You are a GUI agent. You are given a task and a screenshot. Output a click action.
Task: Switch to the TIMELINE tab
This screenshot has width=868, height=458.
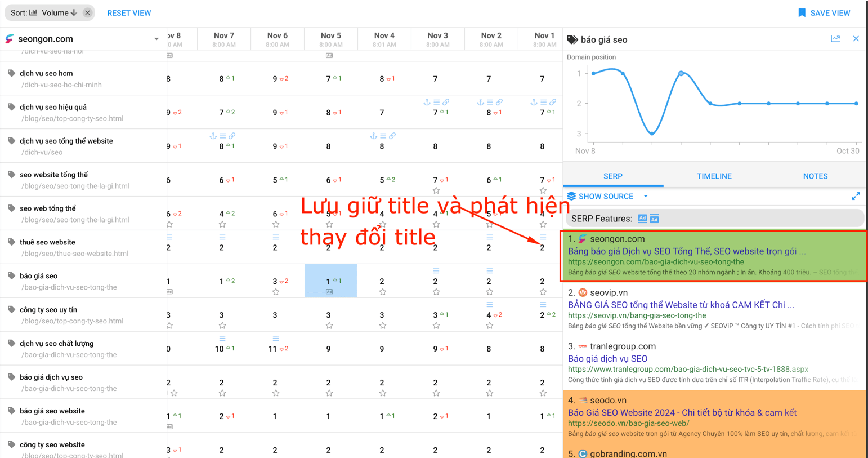pos(714,176)
